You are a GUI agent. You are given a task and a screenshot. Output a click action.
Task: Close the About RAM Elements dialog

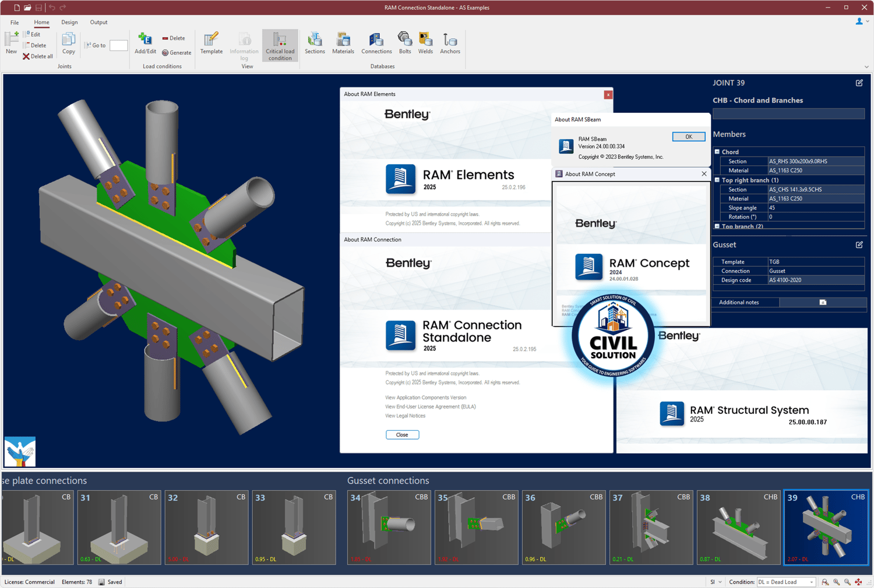tap(608, 94)
